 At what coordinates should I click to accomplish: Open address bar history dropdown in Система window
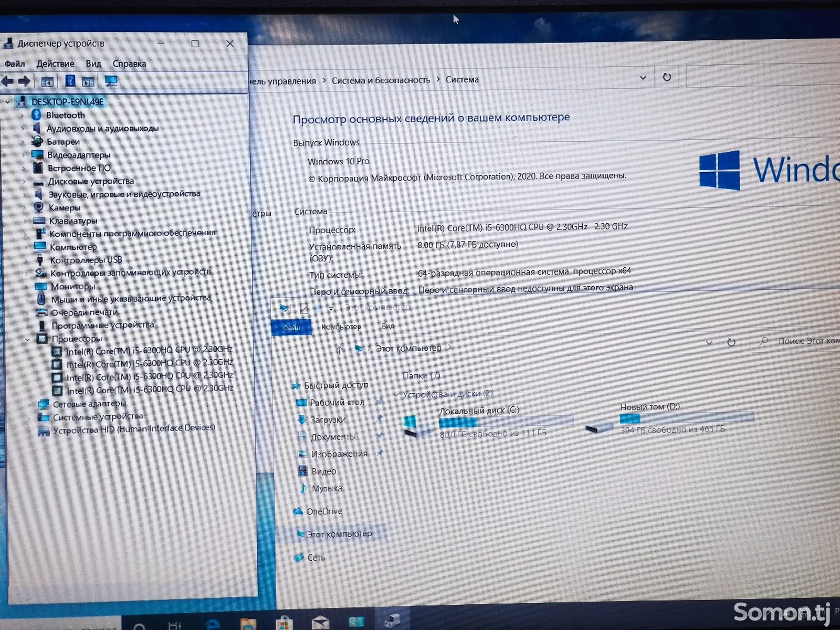[643, 78]
